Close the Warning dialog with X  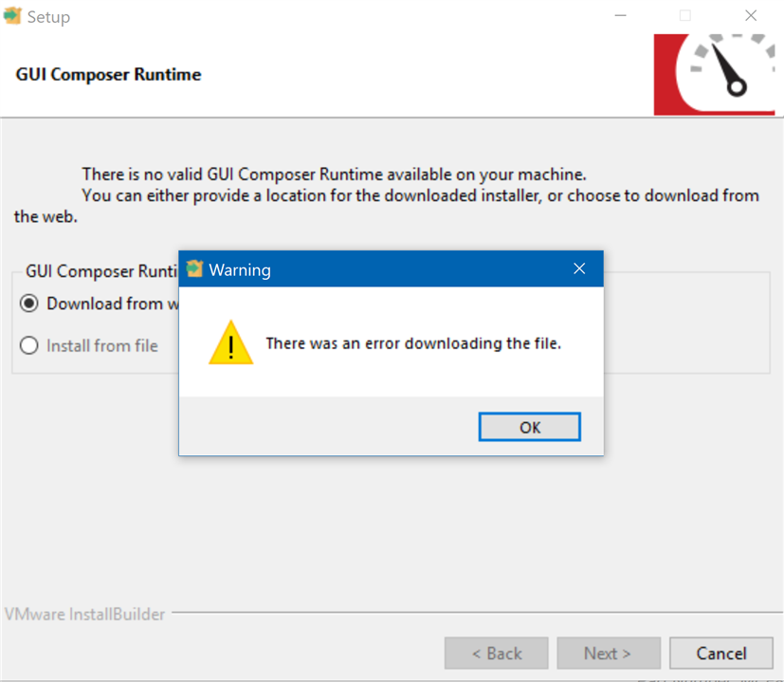(x=579, y=268)
